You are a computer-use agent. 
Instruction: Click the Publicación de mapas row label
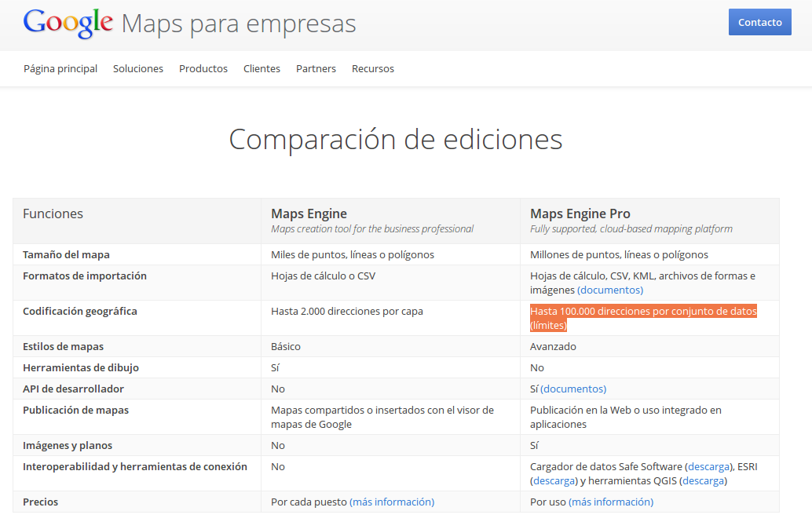(75, 410)
